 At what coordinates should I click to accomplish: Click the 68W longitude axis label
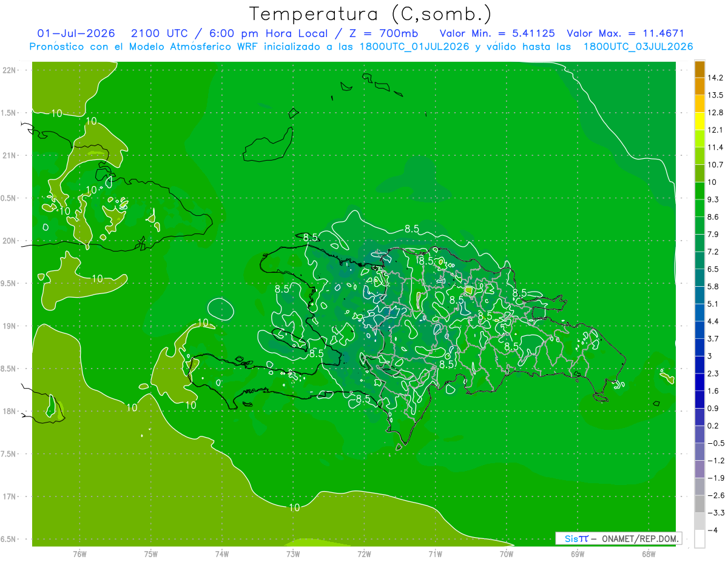click(x=649, y=554)
